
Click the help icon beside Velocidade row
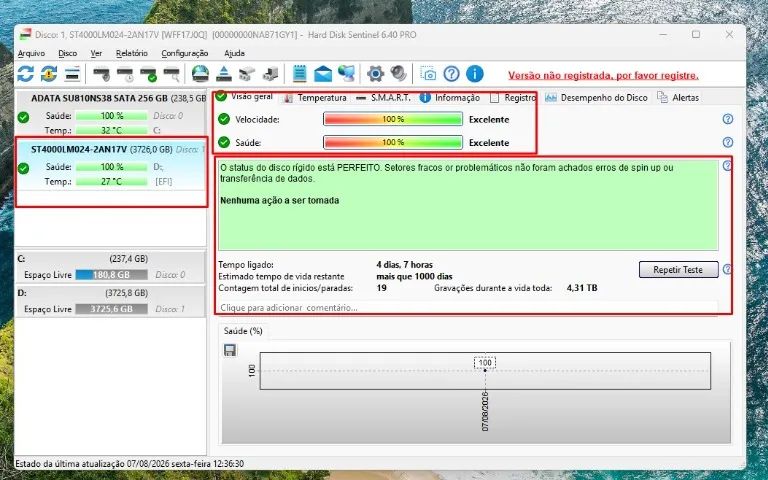[728, 119]
